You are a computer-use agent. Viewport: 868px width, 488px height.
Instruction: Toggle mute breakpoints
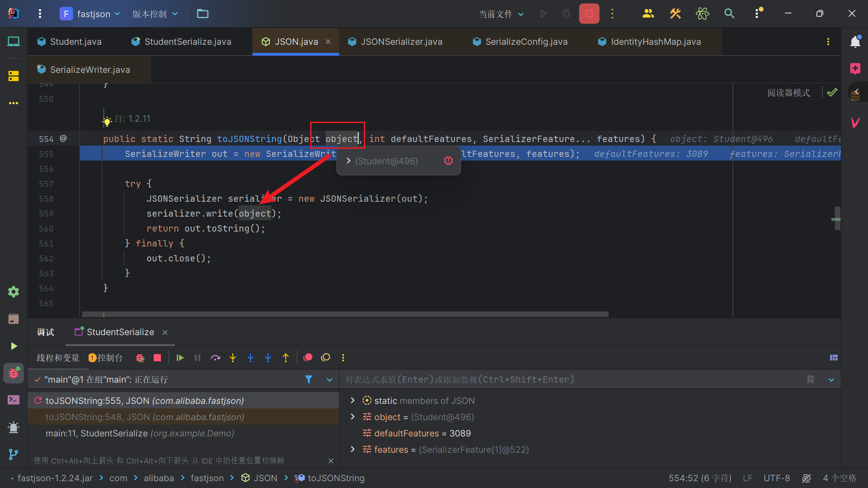point(325,358)
